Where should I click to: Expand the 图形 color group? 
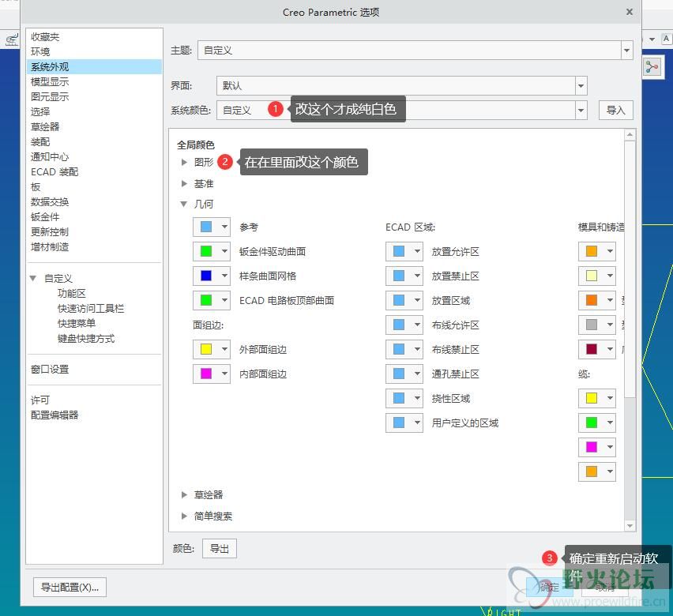[x=184, y=162]
